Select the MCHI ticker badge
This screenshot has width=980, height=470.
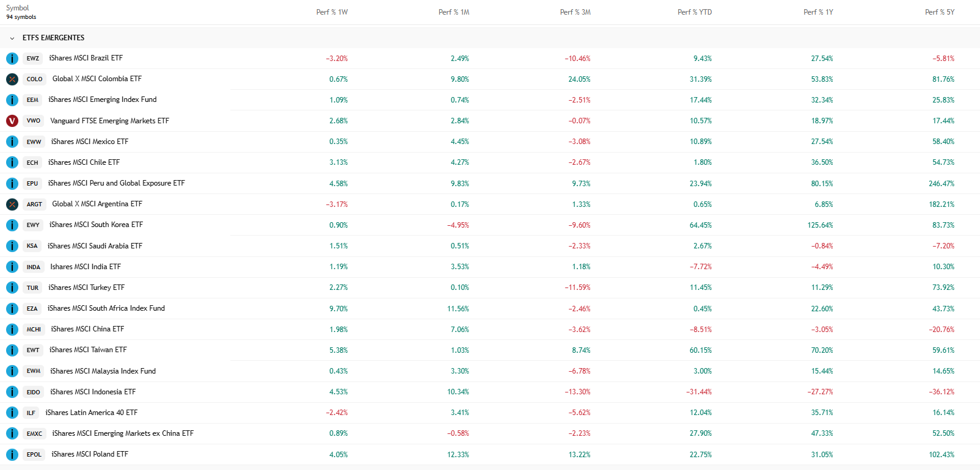click(34, 330)
